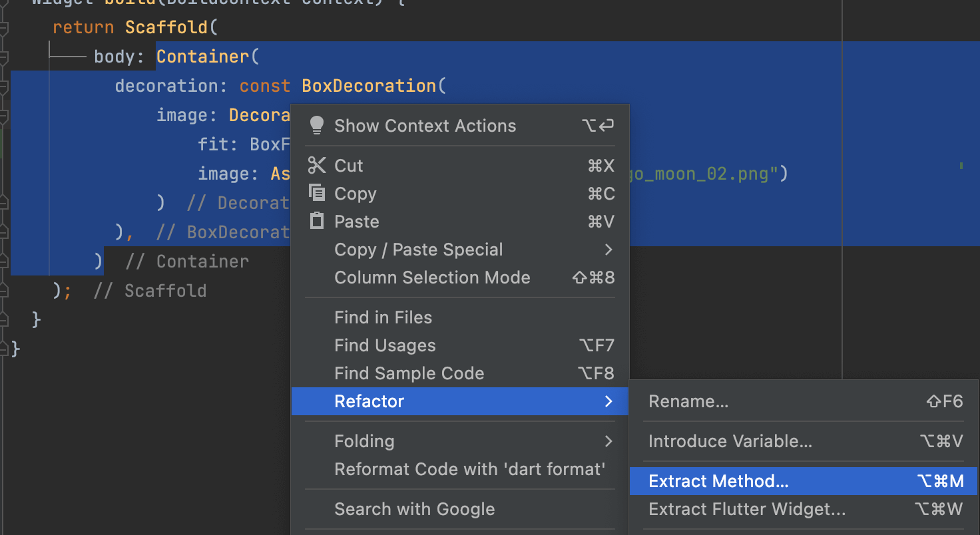Toggle Column Selection Mode

click(x=432, y=277)
